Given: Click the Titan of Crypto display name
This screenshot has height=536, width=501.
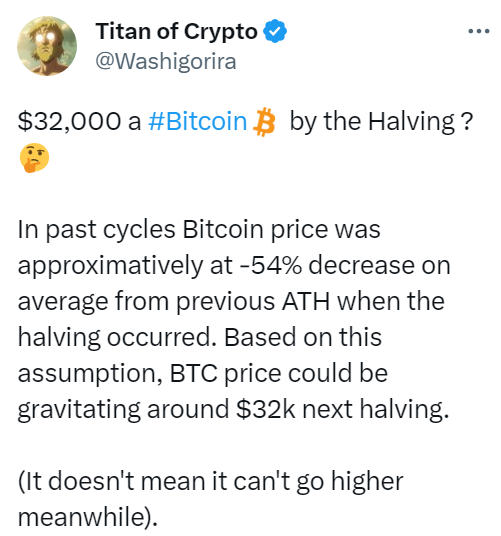Looking at the screenshot, I should [176, 31].
